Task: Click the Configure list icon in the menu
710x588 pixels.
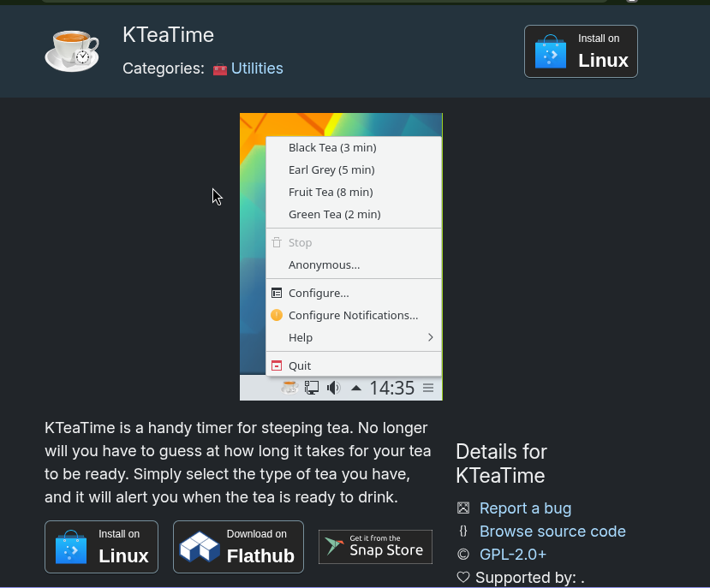Action: tap(277, 293)
